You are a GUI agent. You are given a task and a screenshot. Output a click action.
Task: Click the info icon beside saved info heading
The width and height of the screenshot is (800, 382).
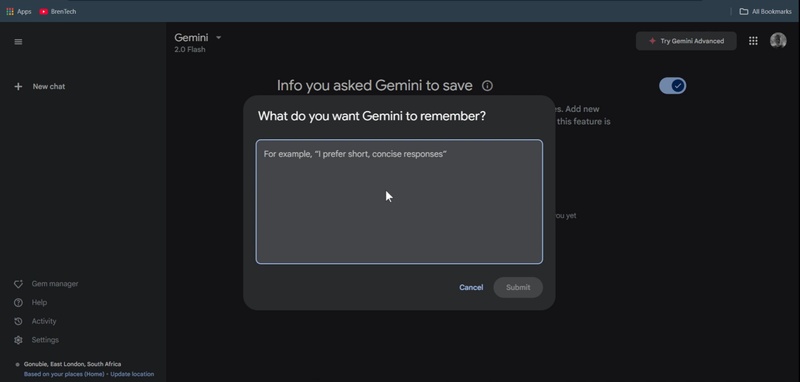click(487, 86)
